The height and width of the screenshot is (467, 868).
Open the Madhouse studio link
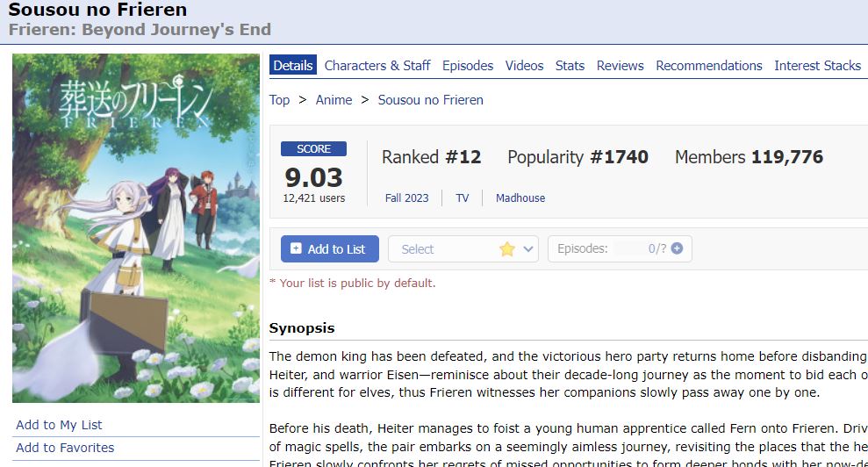[520, 198]
